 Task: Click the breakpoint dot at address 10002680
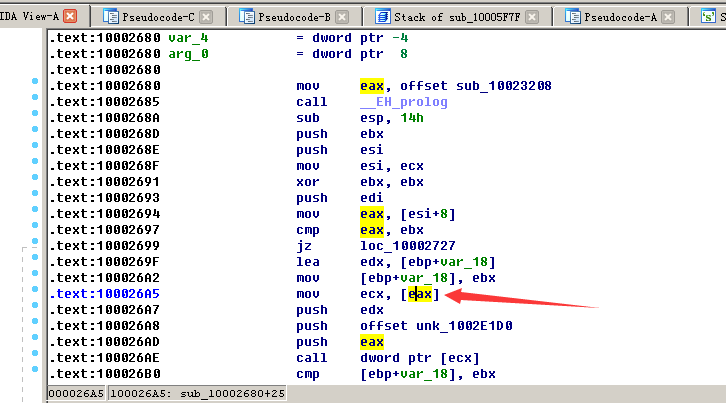point(35,86)
